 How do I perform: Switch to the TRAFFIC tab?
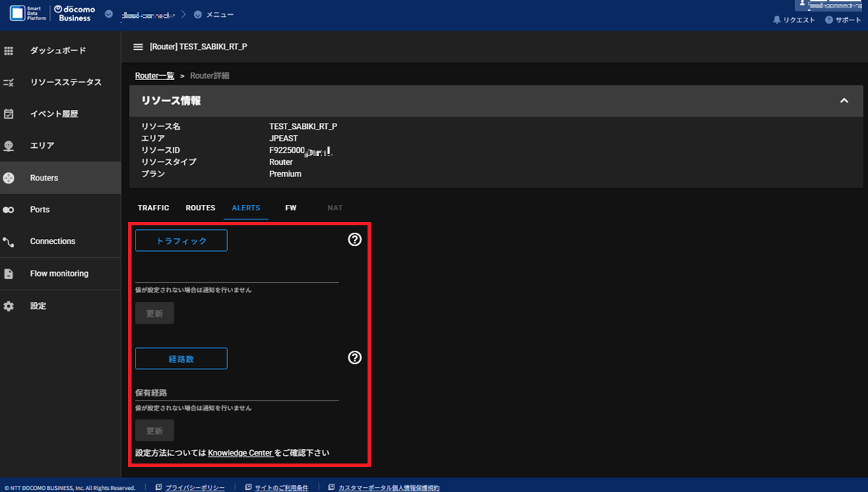[x=153, y=208]
